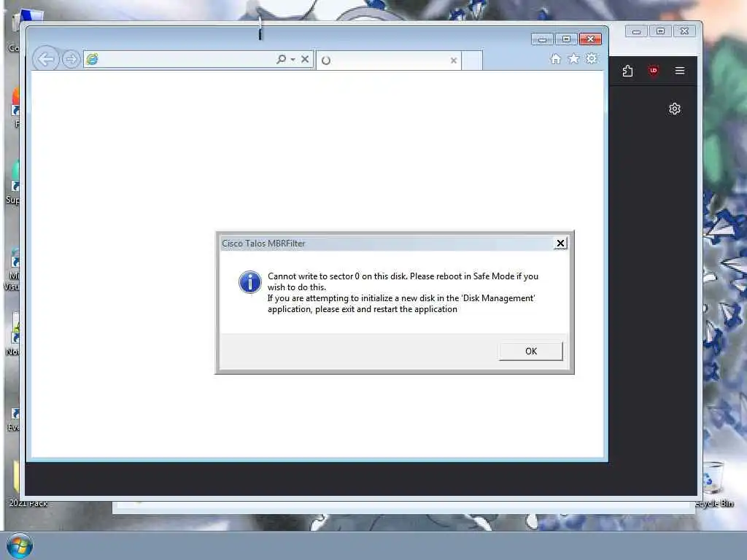
Task: Stop page loading with the address bar X
Action: pos(305,59)
